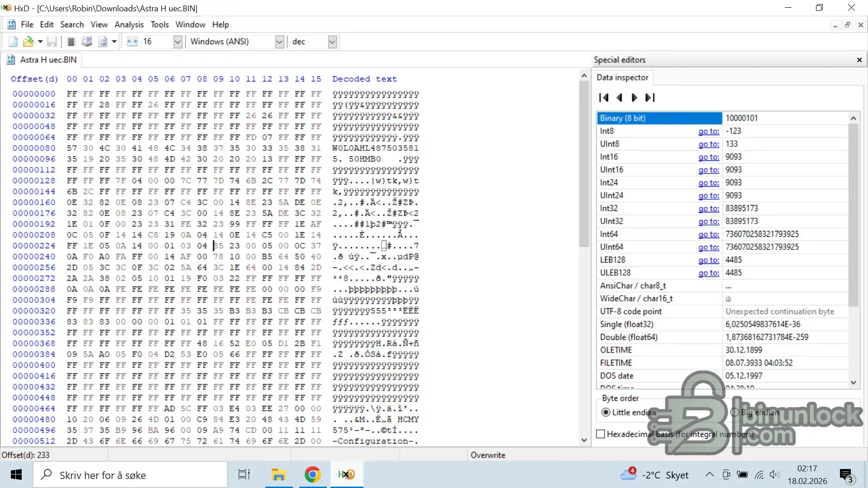Open Task View on the taskbar

244,475
